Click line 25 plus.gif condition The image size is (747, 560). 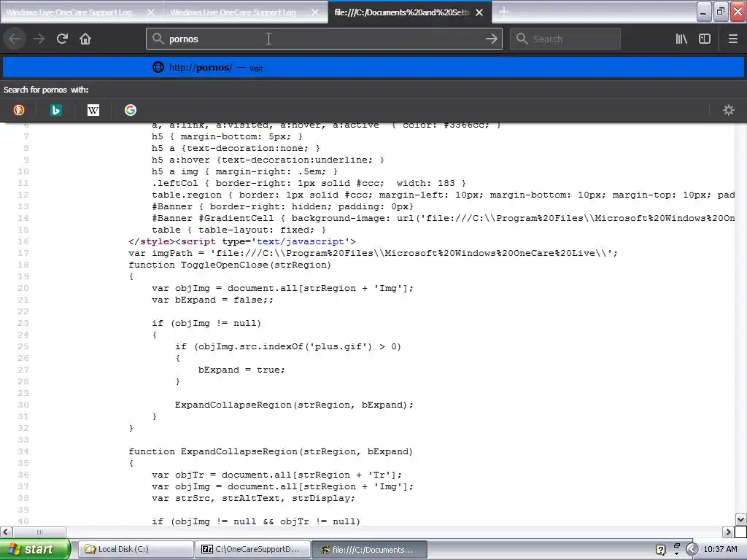point(288,346)
